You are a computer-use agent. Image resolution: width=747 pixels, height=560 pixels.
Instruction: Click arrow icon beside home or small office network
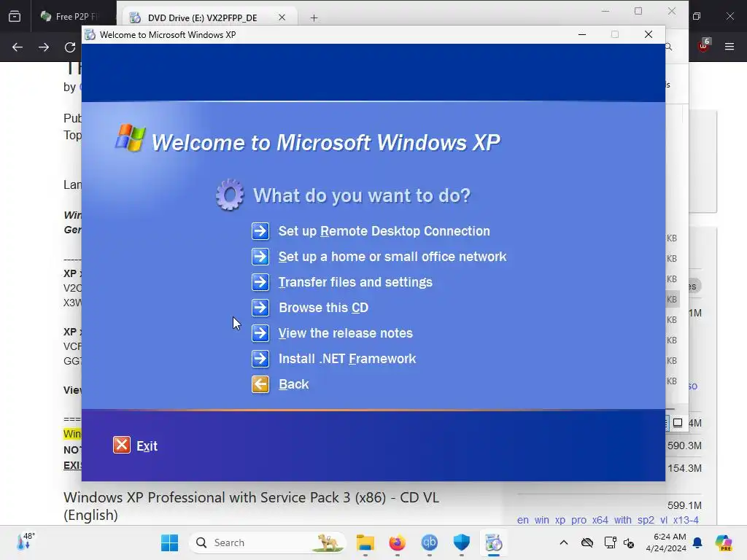[x=260, y=257]
